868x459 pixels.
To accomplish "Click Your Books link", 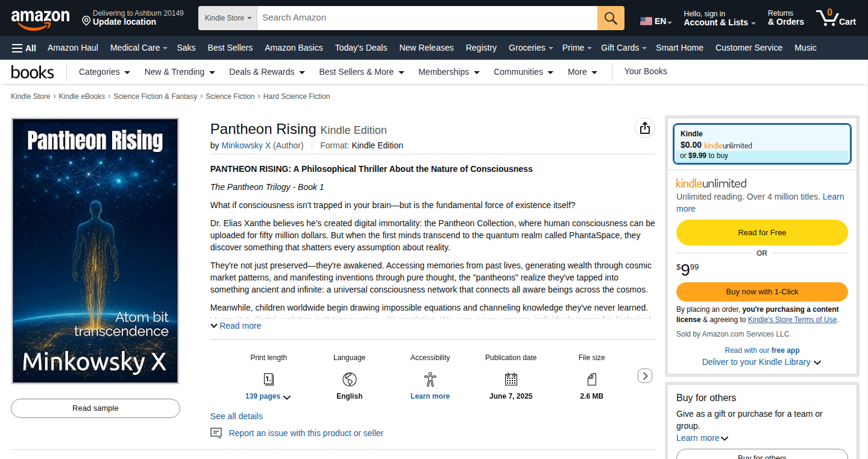I will (646, 71).
